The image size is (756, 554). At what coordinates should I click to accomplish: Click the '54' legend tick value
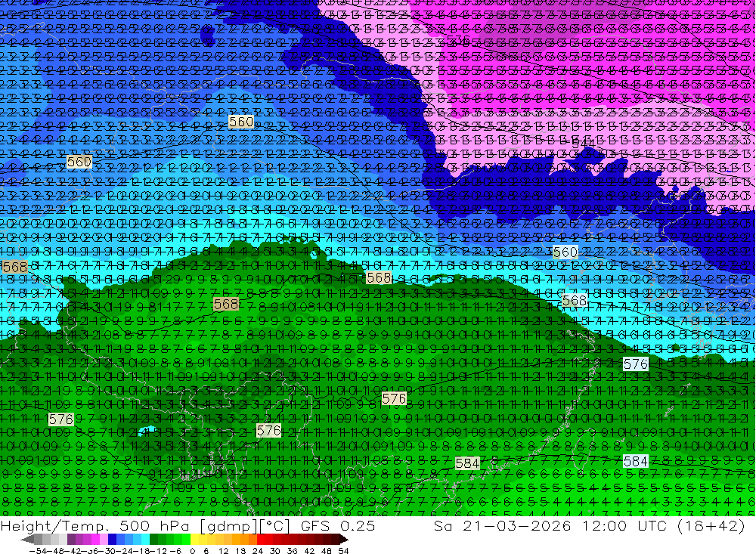(343, 551)
